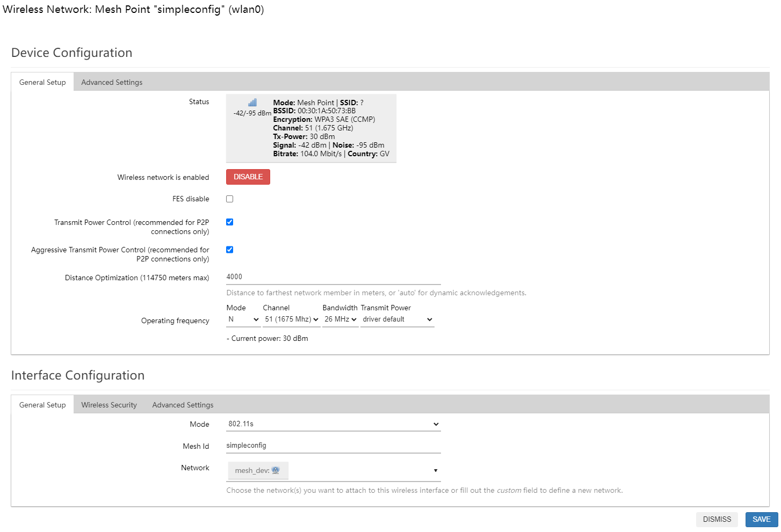Screen dimensions: 781x532
Task: Open the Wireless Security tab
Action: coord(109,405)
